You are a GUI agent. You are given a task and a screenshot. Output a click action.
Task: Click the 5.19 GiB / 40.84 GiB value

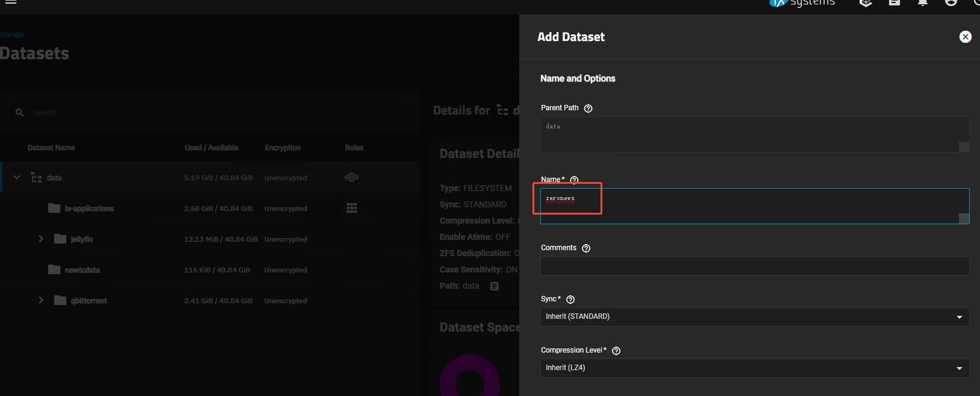219,178
